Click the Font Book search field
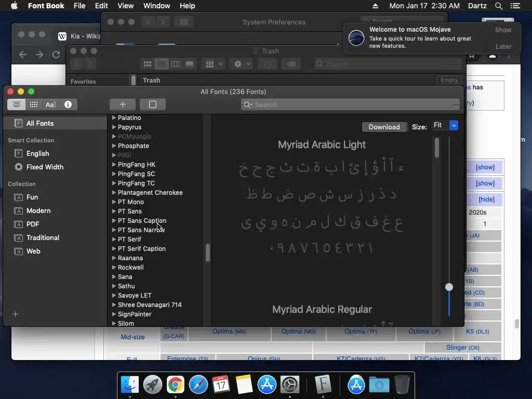 coord(350,104)
